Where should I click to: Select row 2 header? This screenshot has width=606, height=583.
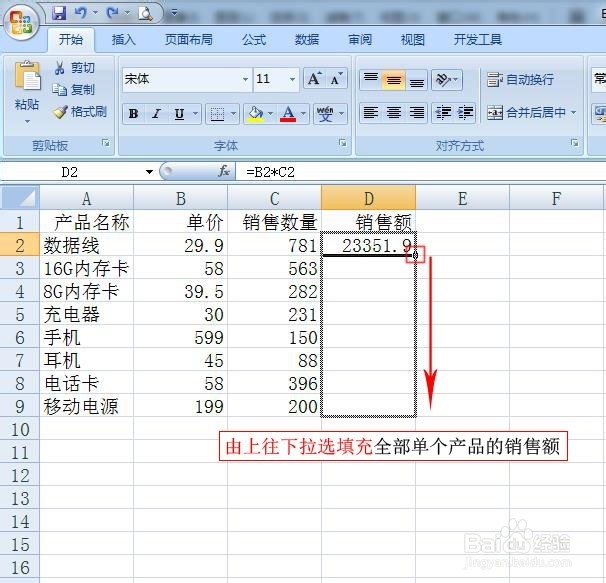[x=20, y=245]
